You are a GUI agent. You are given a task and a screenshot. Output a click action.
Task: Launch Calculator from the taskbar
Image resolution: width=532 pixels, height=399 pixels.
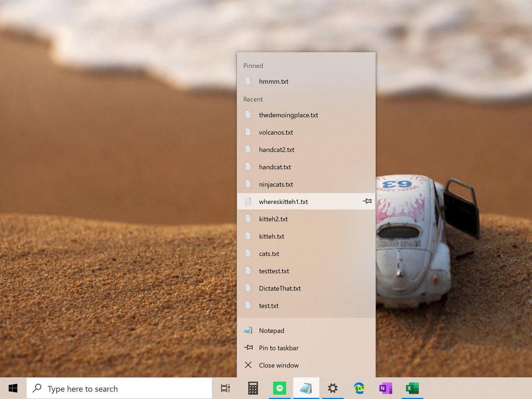252,387
